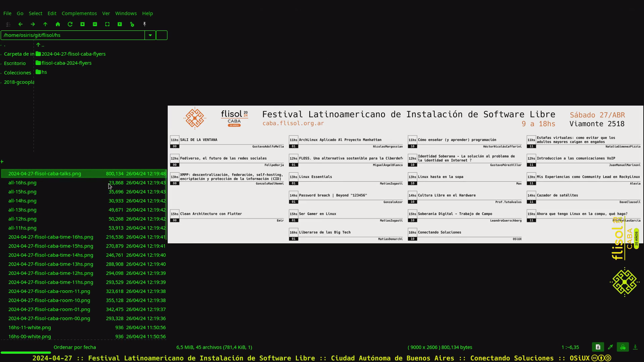This screenshot has width=644, height=362.
Task: Refresh the file list
Action: pyautogui.click(x=70, y=24)
